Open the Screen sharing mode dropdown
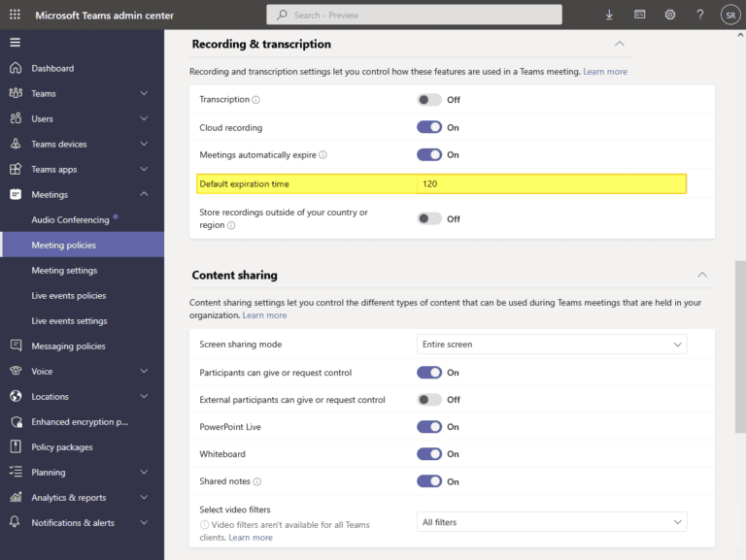The width and height of the screenshot is (746, 560). pos(552,345)
